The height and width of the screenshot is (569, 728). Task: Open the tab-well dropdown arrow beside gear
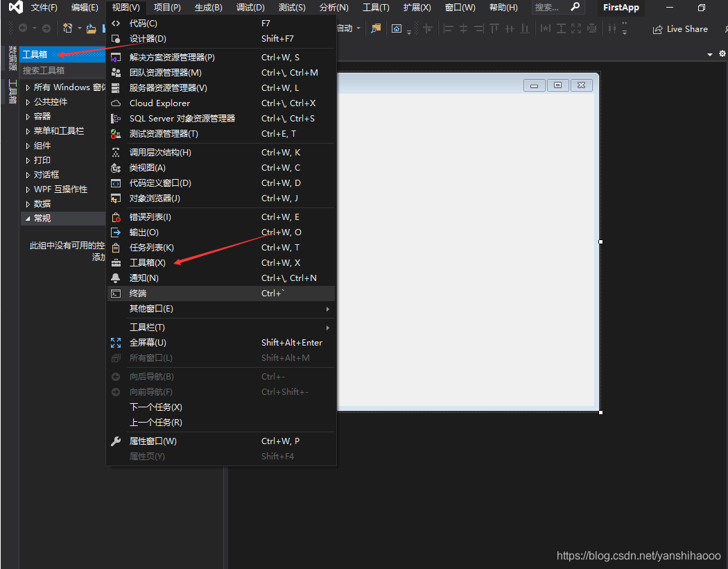(x=710, y=54)
